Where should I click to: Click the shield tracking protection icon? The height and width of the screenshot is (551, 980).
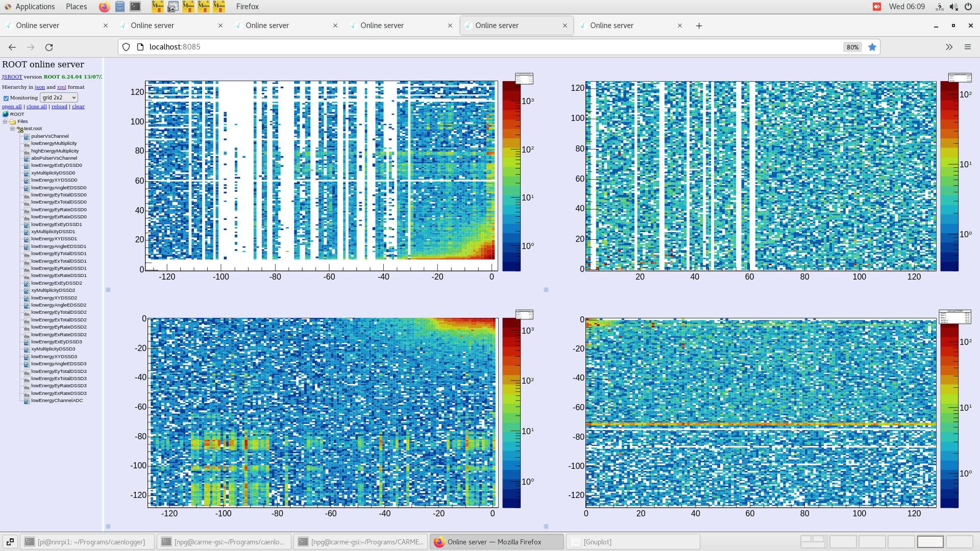tap(126, 47)
